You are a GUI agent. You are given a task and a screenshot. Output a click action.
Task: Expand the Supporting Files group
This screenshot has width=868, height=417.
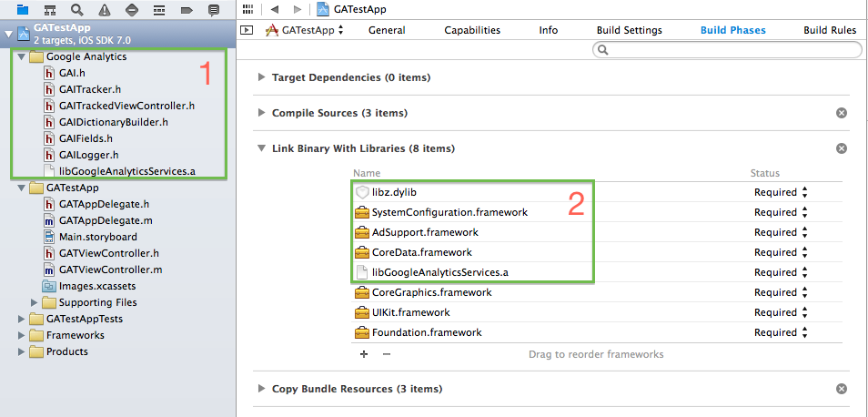coord(35,302)
